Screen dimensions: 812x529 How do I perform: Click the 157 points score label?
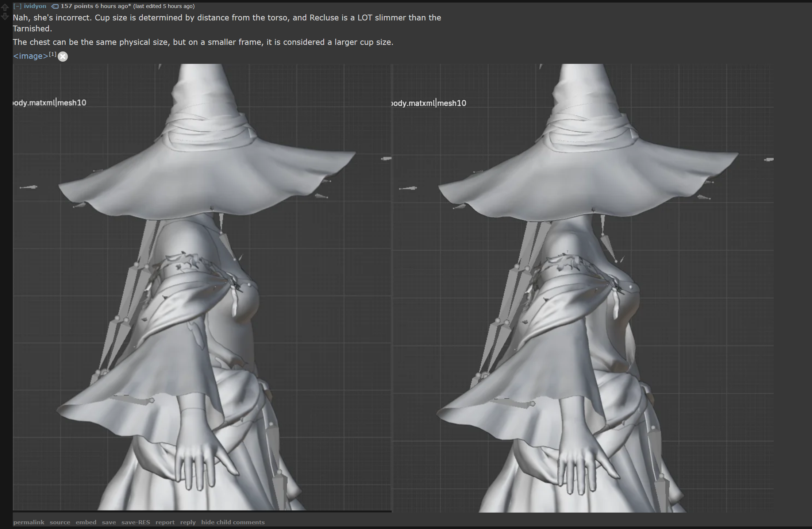tap(77, 6)
